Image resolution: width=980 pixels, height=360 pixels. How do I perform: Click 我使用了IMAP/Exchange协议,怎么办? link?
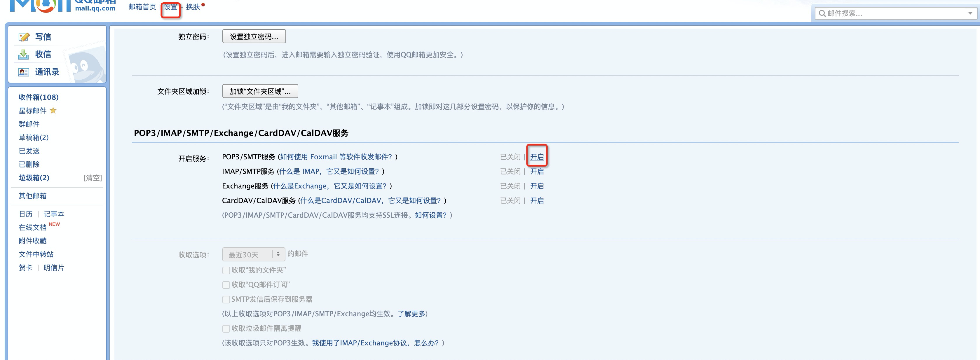click(x=376, y=343)
